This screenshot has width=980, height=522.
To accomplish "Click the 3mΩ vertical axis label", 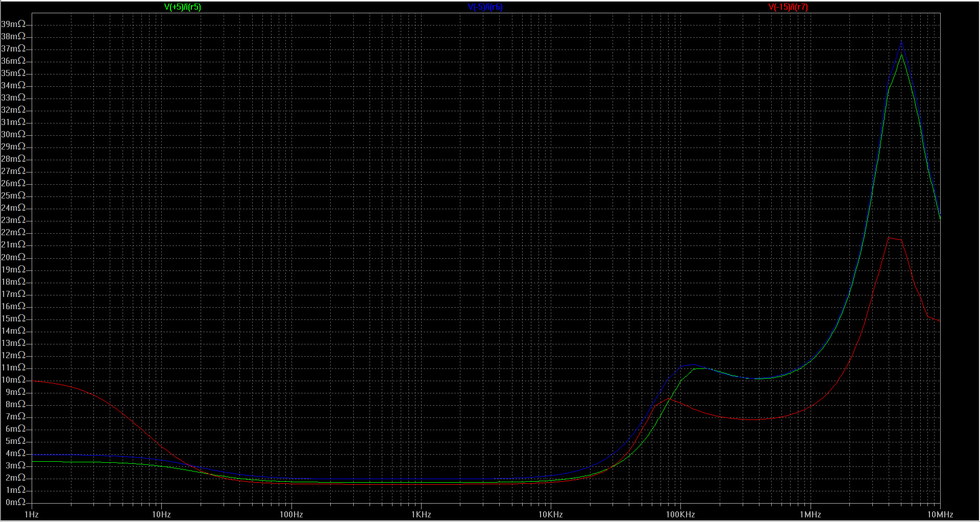I will (x=15, y=465).
